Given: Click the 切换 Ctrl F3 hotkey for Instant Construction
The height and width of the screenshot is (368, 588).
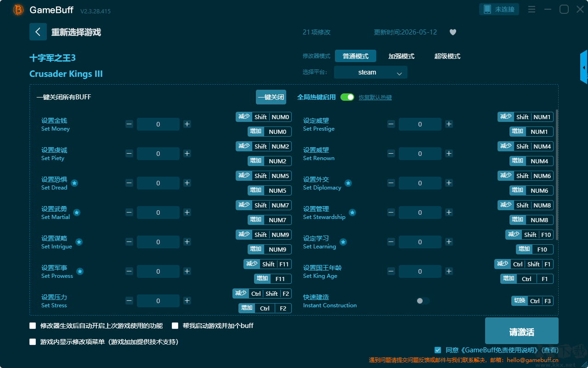Looking at the screenshot, I should tap(532, 301).
